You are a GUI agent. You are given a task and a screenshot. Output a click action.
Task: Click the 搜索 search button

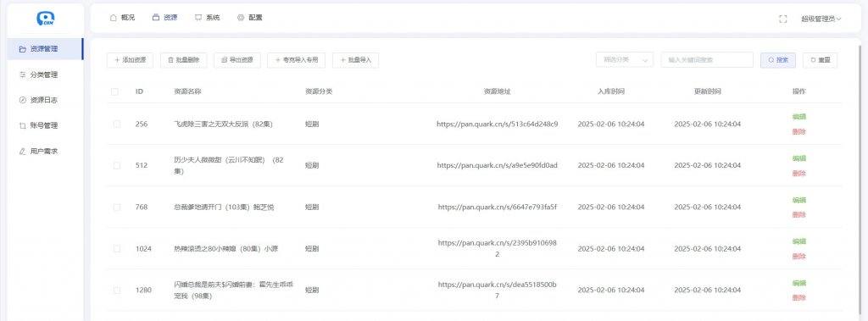pos(778,60)
